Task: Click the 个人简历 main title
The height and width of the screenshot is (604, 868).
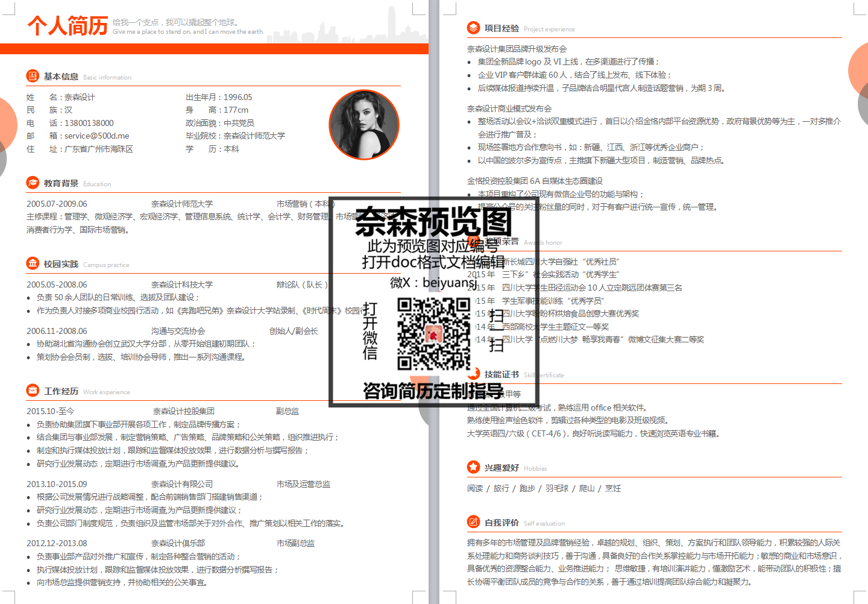Action: (x=68, y=26)
